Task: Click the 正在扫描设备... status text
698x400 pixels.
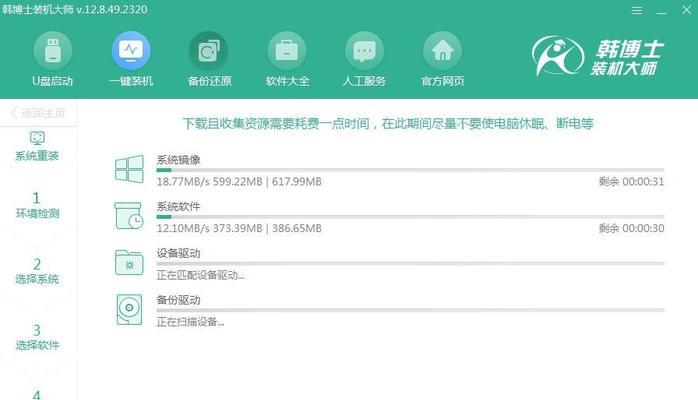Action: click(190, 322)
